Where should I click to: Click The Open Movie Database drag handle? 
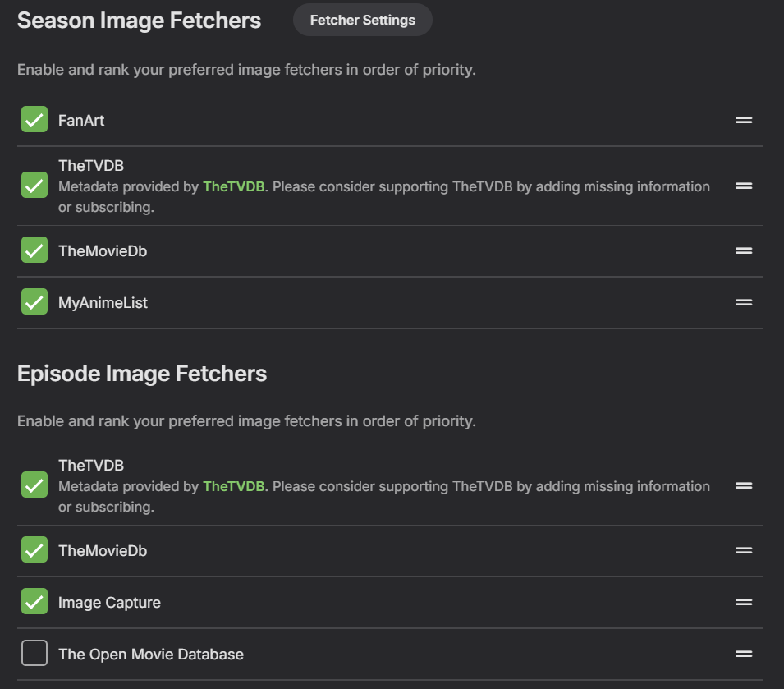point(744,654)
